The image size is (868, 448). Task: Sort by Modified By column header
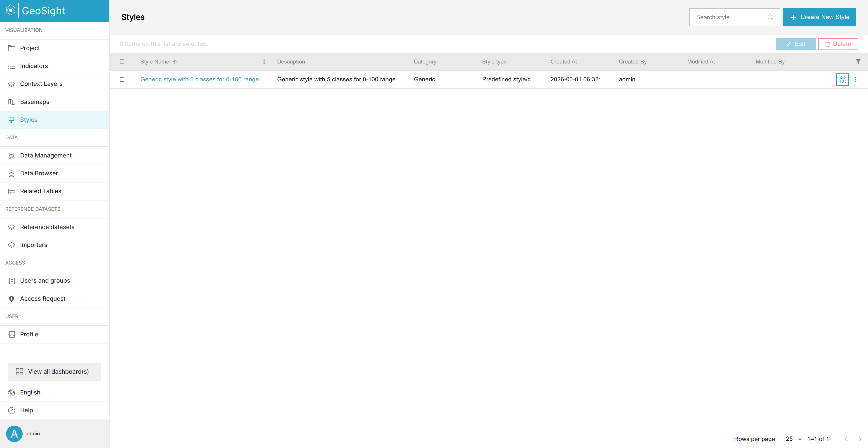tap(770, 62)
